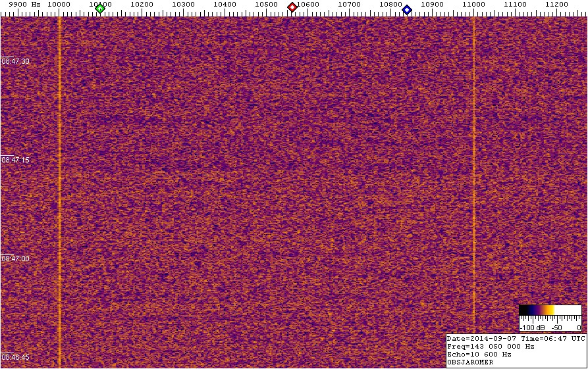Click the 9900 Hz label on ruler
Viewport: 588px width, 369px height.
pyautogui.click(x=24, y=4)
